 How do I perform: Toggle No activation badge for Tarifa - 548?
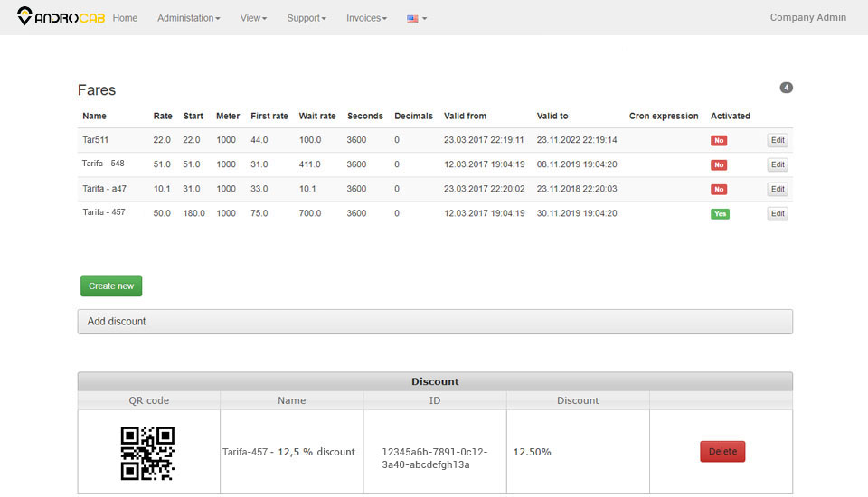click(x=719, y=164)
